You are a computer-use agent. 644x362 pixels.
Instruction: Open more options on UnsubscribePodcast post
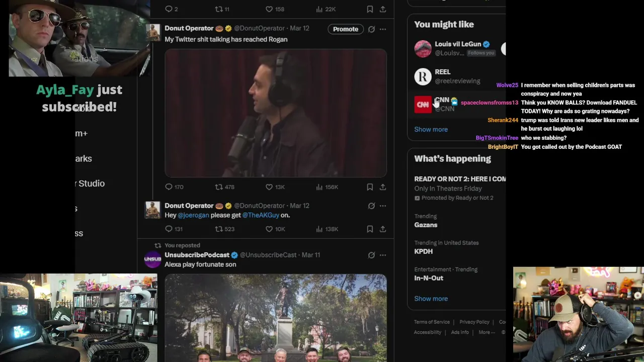pos(383,255)
